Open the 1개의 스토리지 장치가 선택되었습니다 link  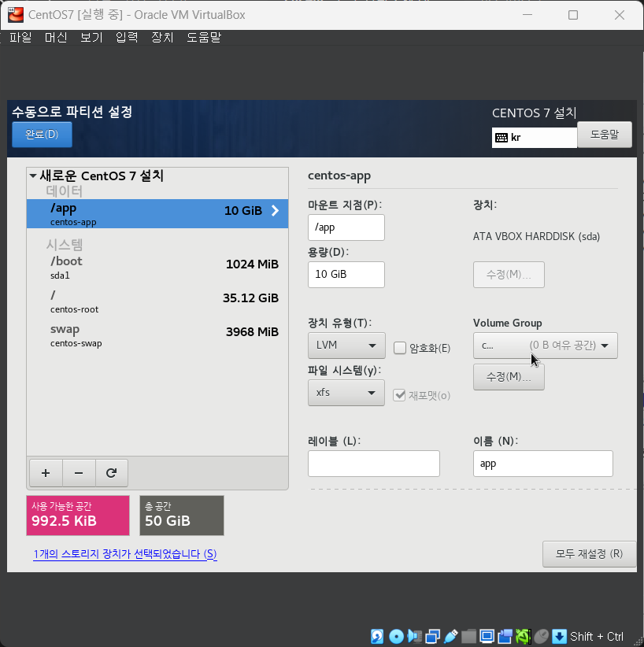click(125, 554)
